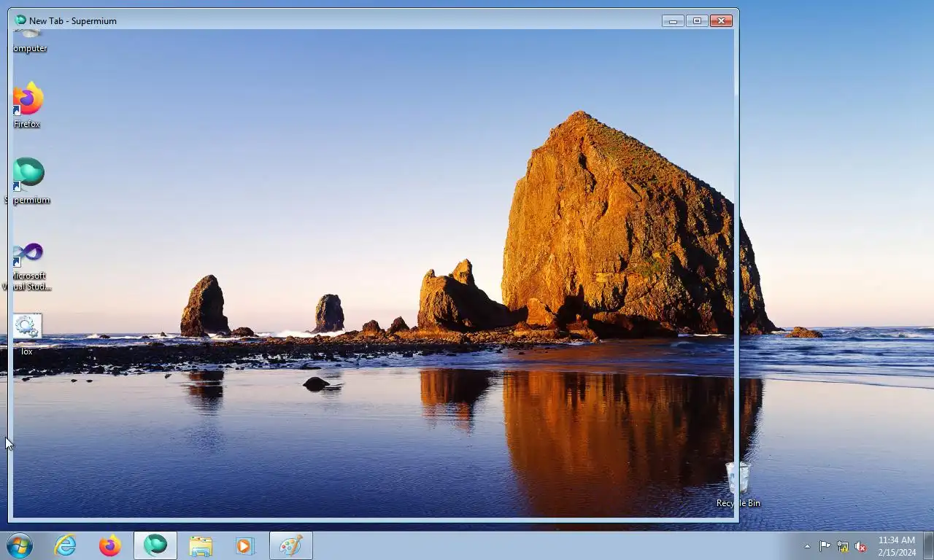Switch to Paint via taskbar button
The width and height of the screenshot is (934, 560).
[x=291, y=545]
